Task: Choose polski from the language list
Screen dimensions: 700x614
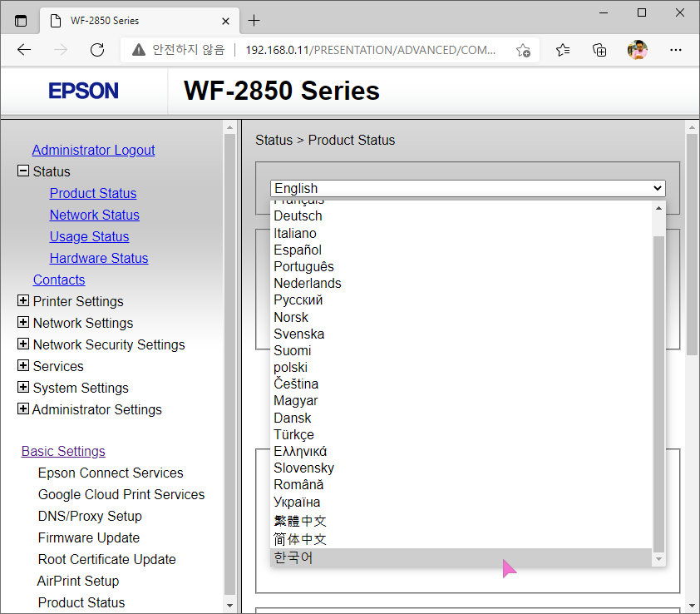Action: [461, 368]
